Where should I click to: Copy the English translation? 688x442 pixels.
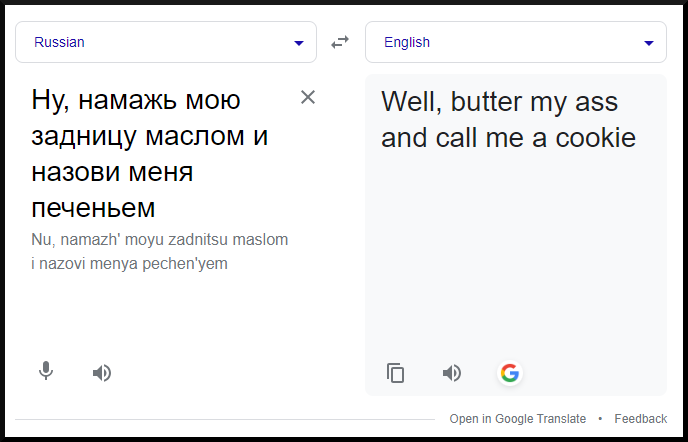point(396,373)
